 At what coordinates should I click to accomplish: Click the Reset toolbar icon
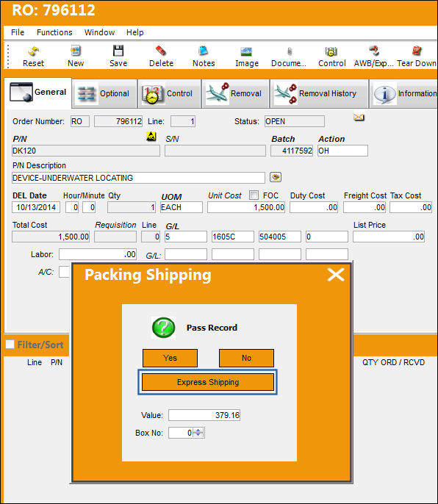click(x=33, y=51)
